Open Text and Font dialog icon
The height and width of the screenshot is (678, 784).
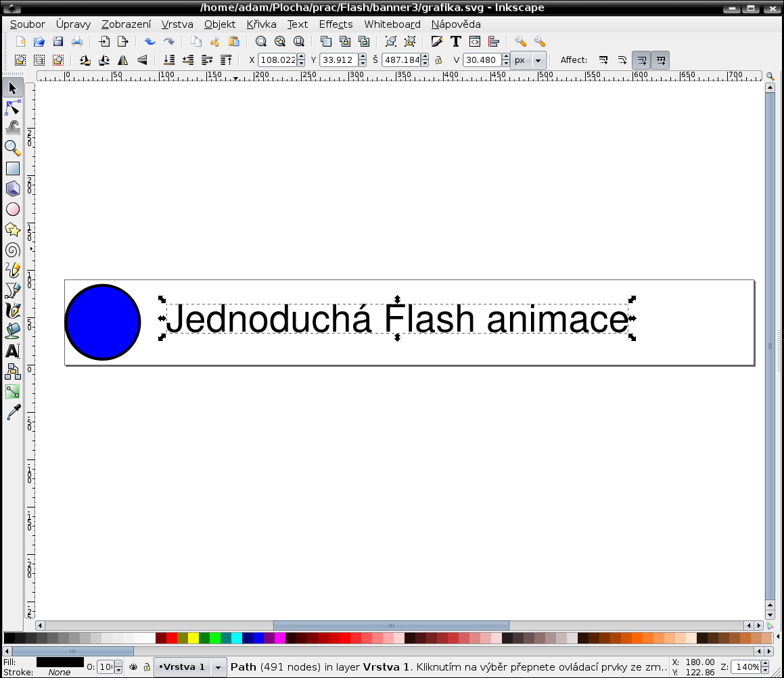(455, 41)
